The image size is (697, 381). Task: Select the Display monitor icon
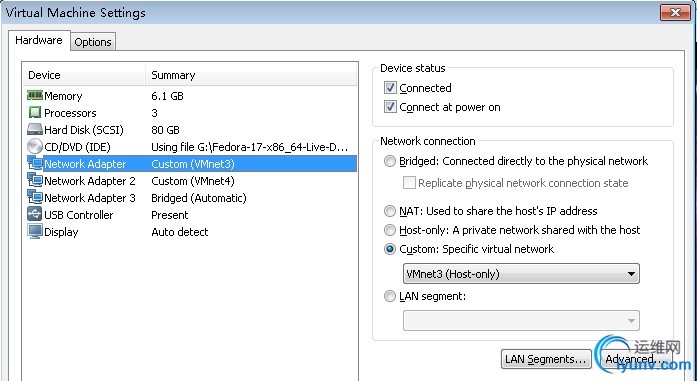click(x=35, y=231)
